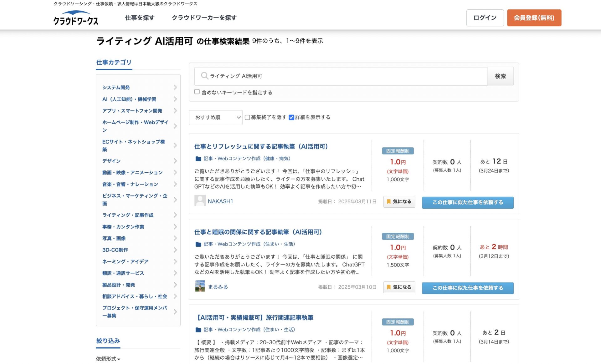601x364 pixels.
Task: Click the folder icon next to 記事・Webコンテンツ作成（住まい・生活）
Action: pyautogui.click(x=198, y=244)
